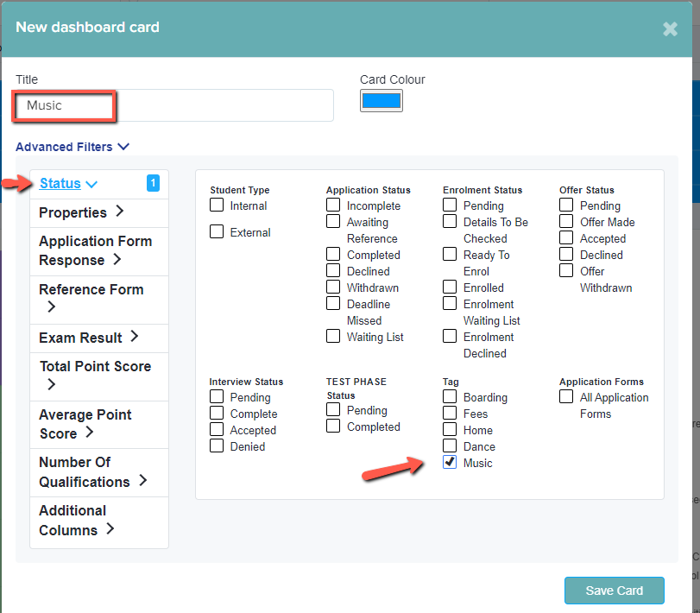This screenshot has width=700, height=613.
Task: Collapse the Advanced Filters link
Action: click(64, 147)
